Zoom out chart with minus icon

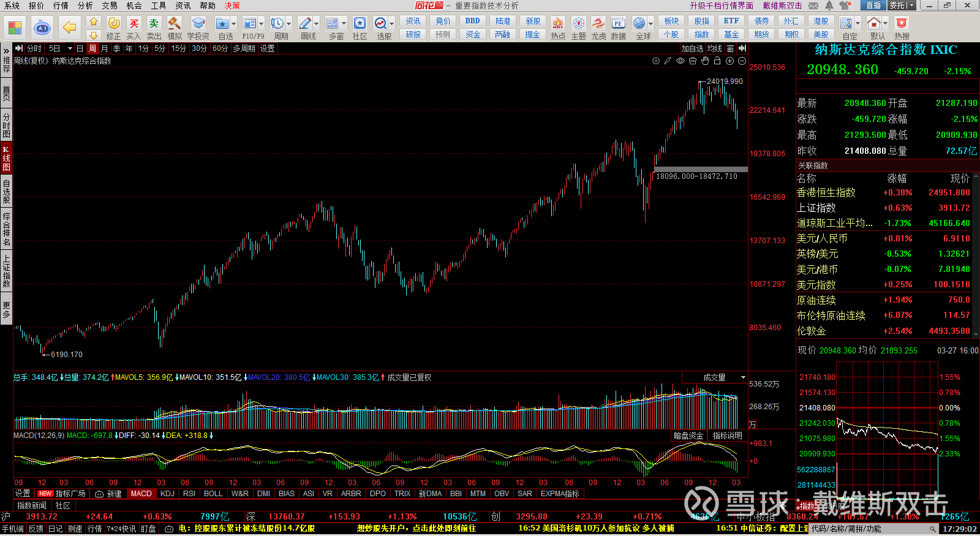(742, 61)
